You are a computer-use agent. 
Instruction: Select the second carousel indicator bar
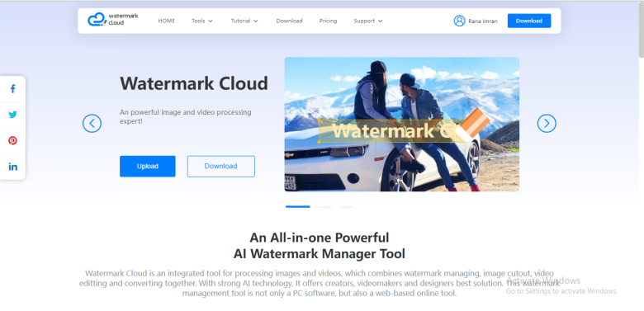point(325,207)
